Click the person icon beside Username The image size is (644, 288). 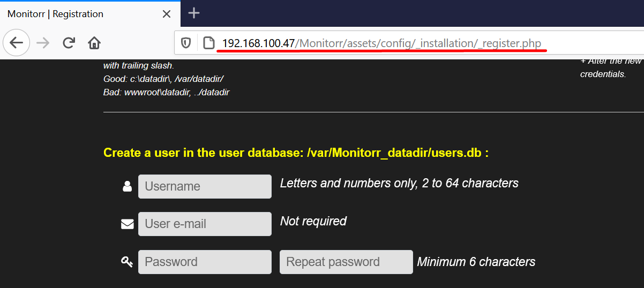coord(127,186)
